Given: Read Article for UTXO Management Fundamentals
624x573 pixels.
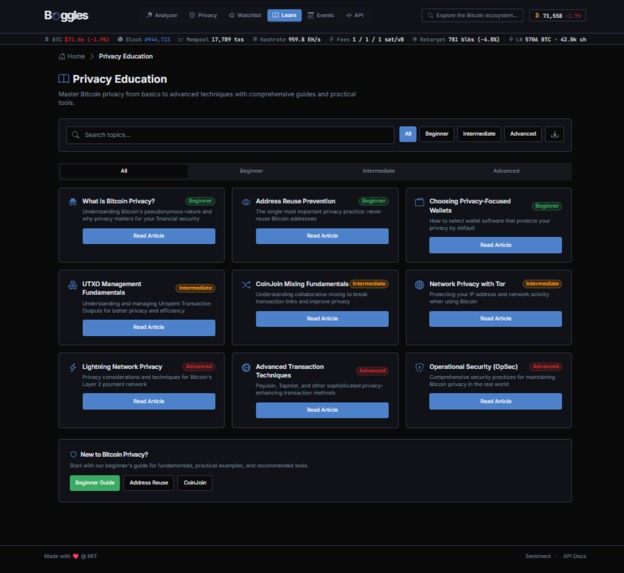Looking at the screenshot, I should [x=149, y=327].
